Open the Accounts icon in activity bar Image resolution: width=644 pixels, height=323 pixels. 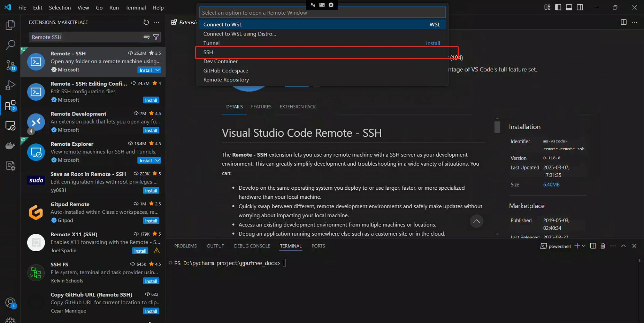click(10, 303)
